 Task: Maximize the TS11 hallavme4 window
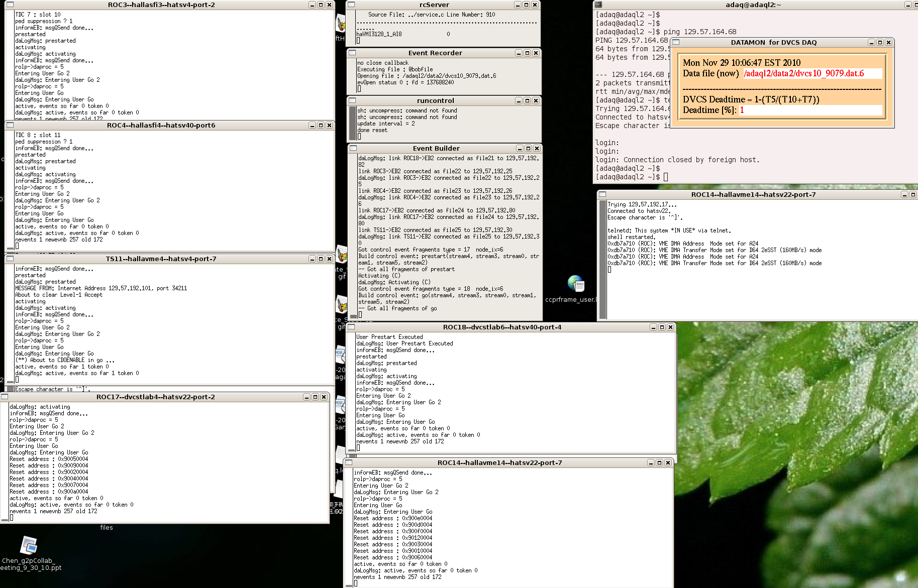[x=321, y=259]
